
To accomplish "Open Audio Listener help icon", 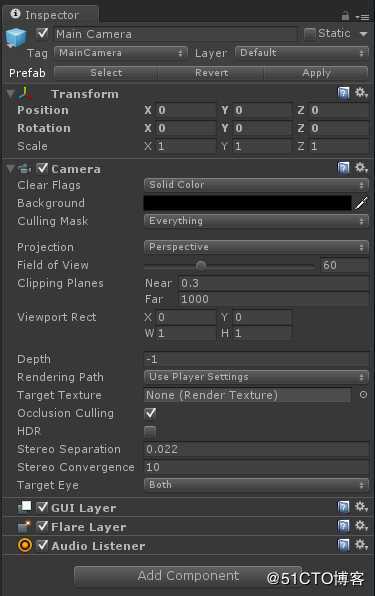I will point(343,545).
